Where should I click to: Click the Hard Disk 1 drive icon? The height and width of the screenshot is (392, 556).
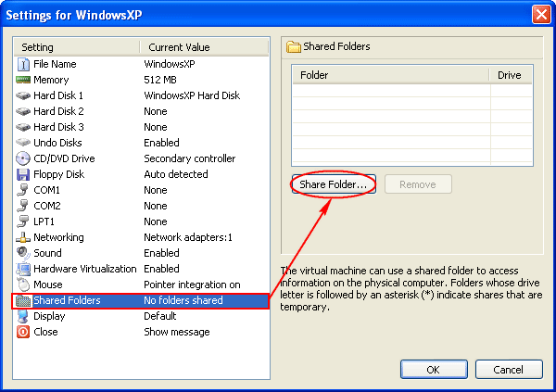(23, 95)
